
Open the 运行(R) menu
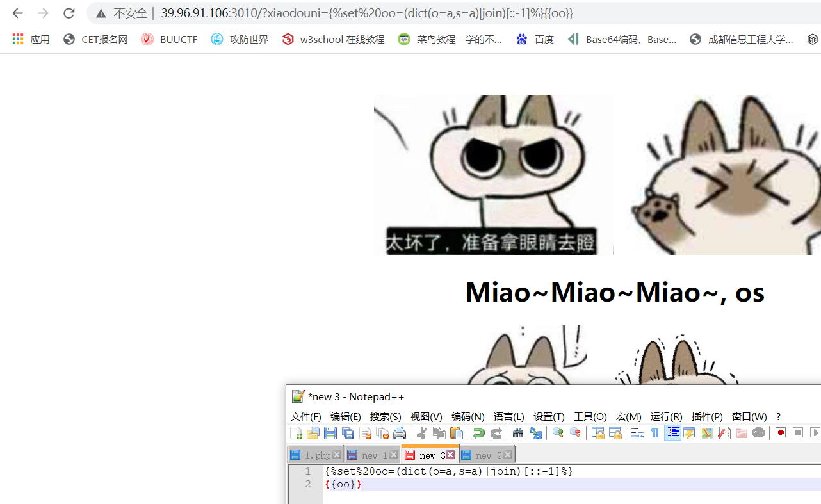pyautogui.click(x=667, y=416)
